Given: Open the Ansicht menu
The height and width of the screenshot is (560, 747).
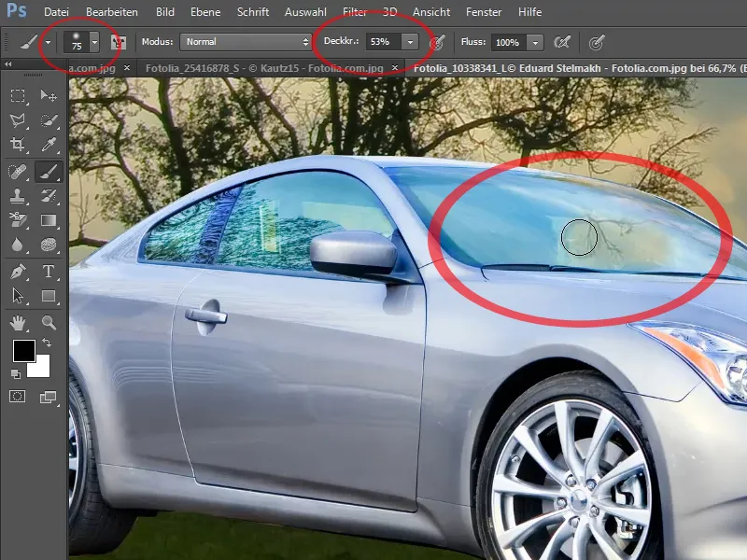Looking at the screenshot, I should point(431,12).
